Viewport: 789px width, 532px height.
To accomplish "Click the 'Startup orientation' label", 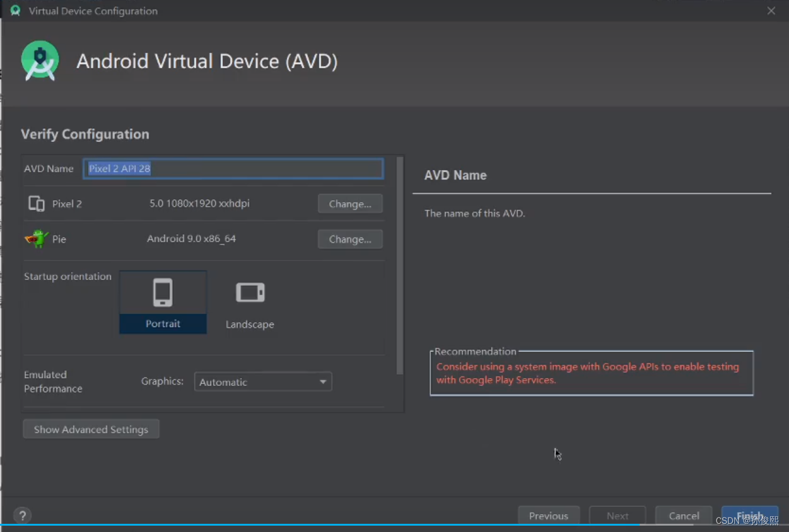I will (67, 276).
